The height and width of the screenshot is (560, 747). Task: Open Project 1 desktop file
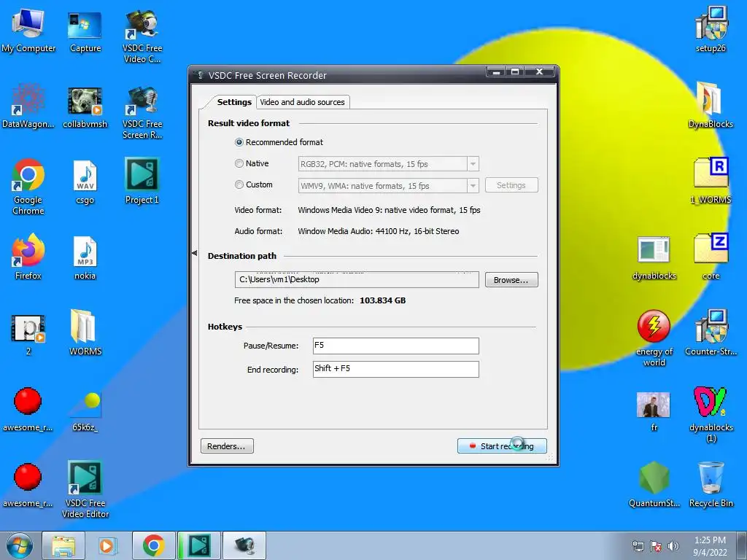click(142, 181)
